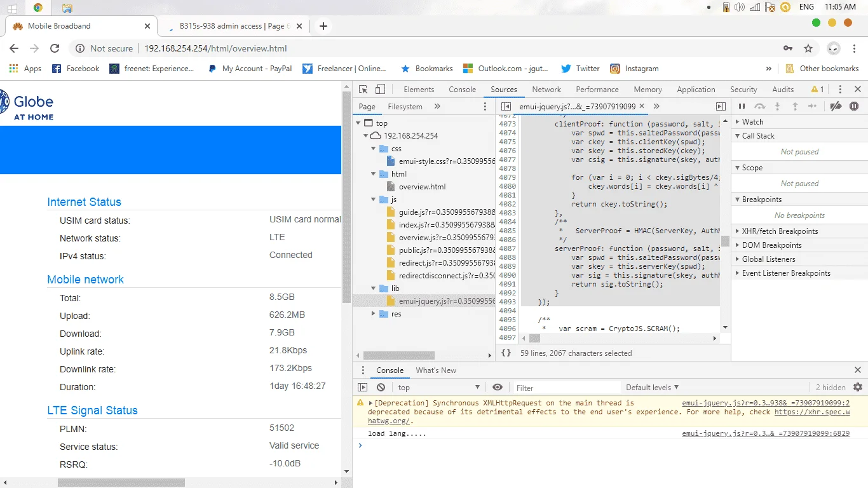
Task: Hide the debugger sidebar pane
Action: (x=721, y=107)
